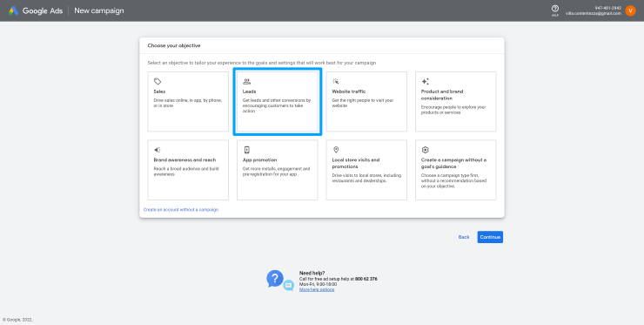Go Back to previous step

click(x=464, y=237)
